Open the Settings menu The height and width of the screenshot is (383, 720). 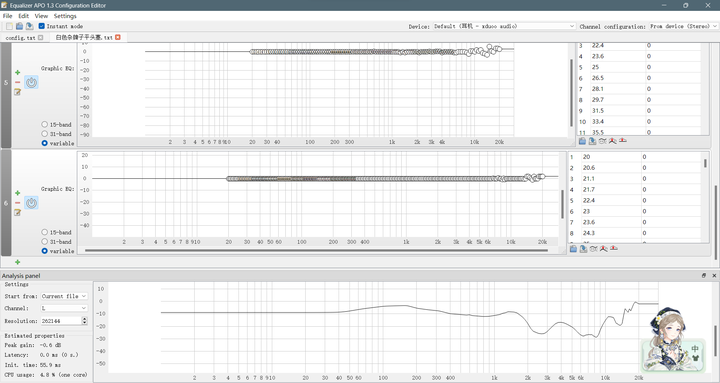65,16
